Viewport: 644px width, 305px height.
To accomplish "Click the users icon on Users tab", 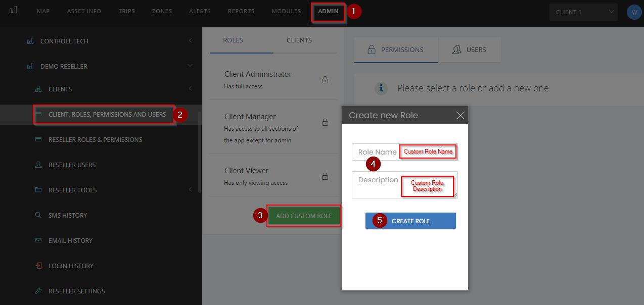I will [457, 49].
